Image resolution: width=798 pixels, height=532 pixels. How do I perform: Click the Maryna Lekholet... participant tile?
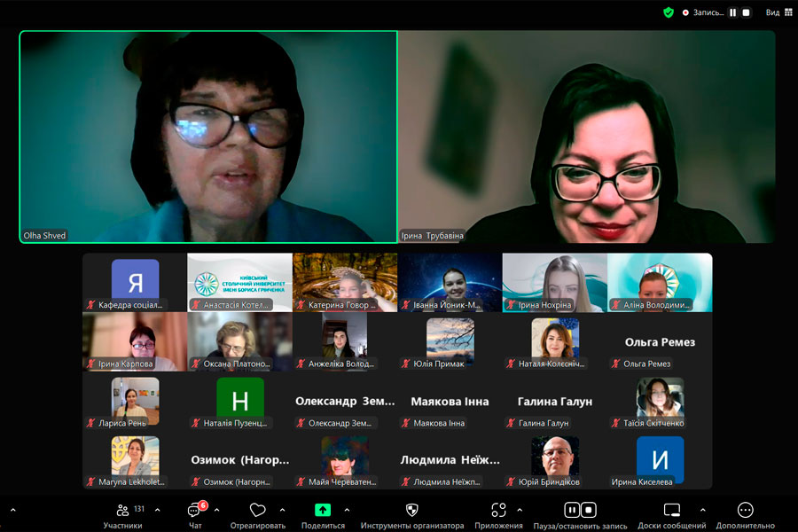click(135, 459)
